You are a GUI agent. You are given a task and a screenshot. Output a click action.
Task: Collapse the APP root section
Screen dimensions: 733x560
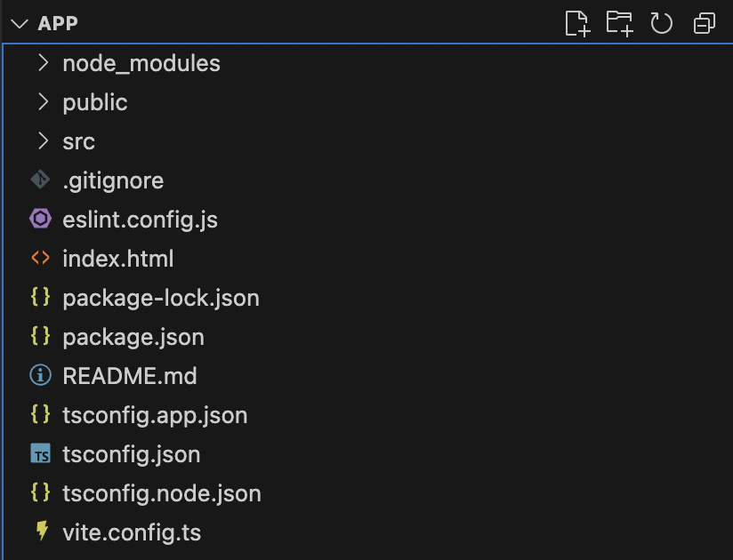pyautogui.click(x=19, y=23)
